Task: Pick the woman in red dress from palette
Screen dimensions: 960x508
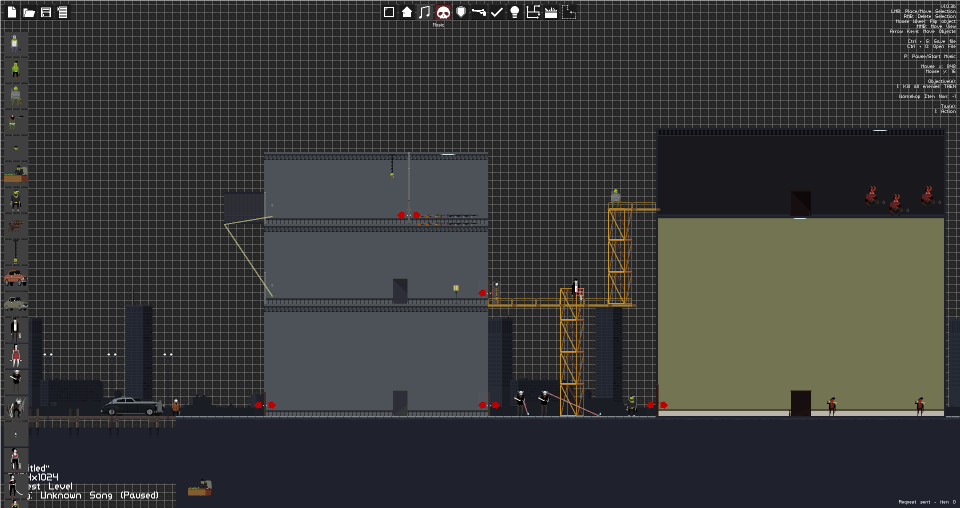Action: 15,356
